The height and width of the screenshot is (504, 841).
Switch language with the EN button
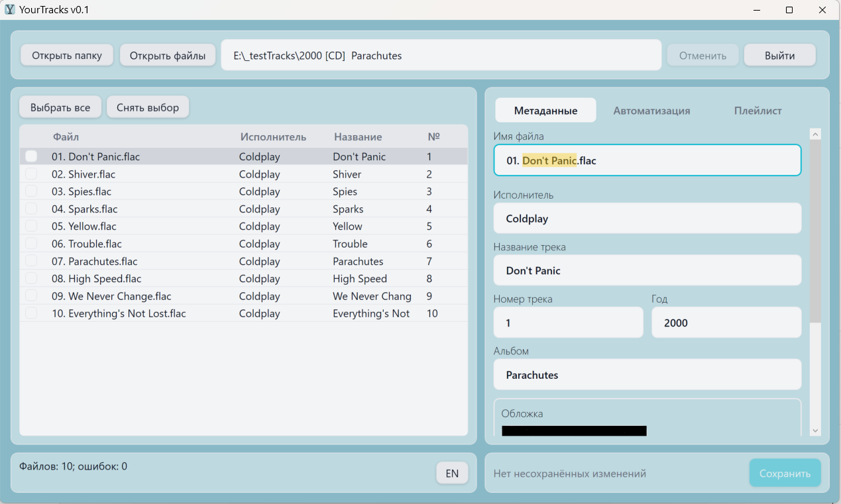452,473
